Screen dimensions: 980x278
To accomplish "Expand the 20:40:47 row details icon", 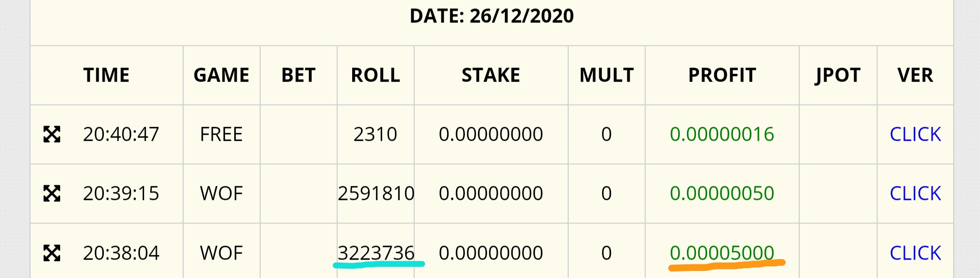I will (52, 134).
